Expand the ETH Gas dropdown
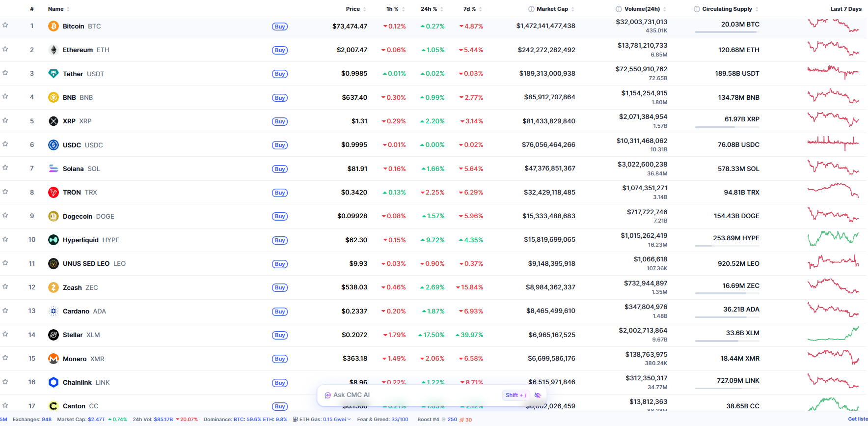Viewport: 868px width, 426px height. [x=349, y=419]
